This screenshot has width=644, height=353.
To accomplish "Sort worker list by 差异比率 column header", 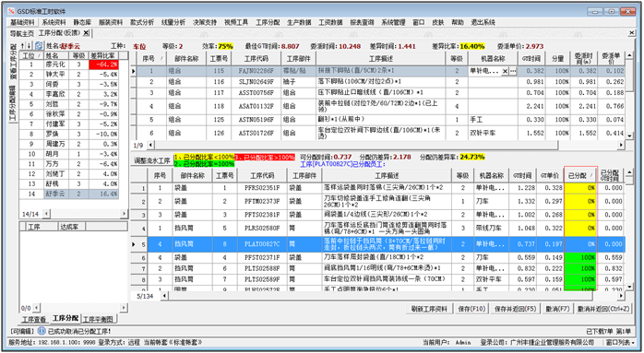I will (x=103, y=55).
